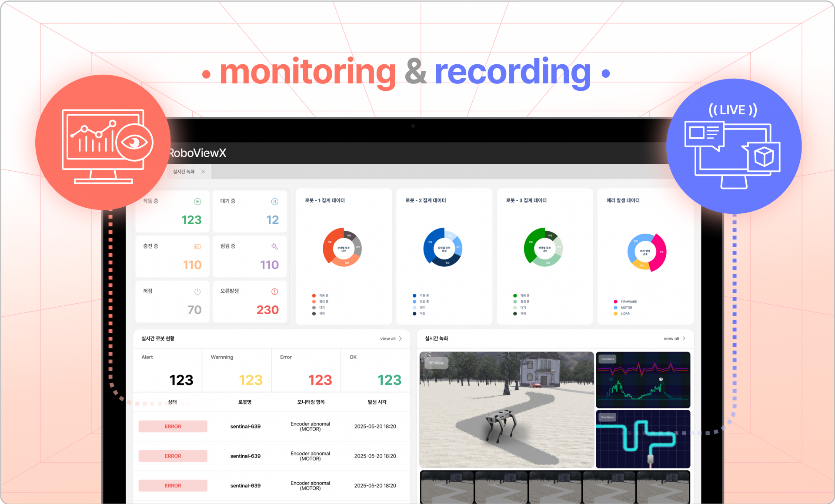Image resolution: width=835 pixels, height=504 pixels.
Task: Expand 실시간 녹화 panel via chevron arrow
Action: [684, 338]
